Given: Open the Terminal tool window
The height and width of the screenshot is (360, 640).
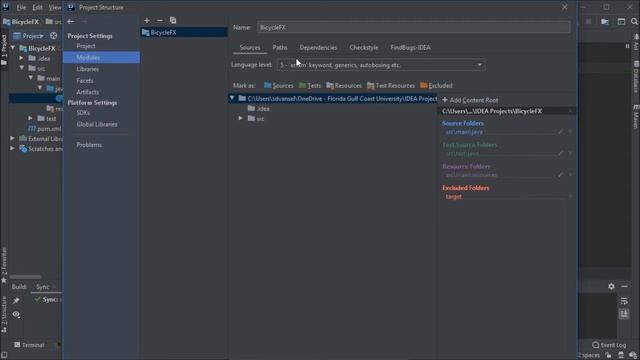Looking at the screenshot, I should pyautogui.click(x=29, y=345).
